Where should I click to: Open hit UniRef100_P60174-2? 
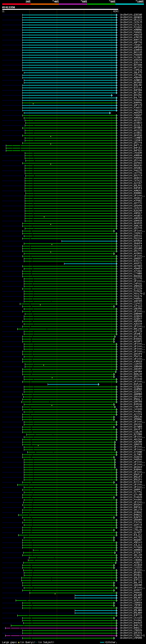pos(133,294)
